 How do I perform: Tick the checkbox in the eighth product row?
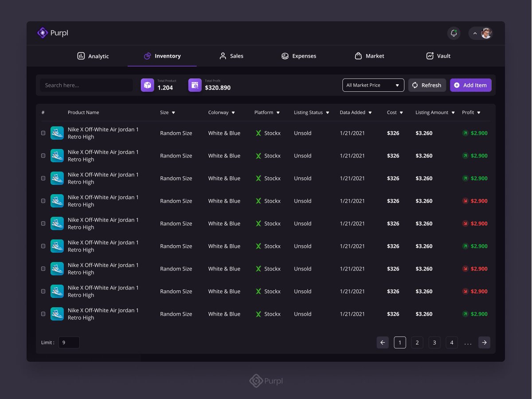tap(43, 291)
